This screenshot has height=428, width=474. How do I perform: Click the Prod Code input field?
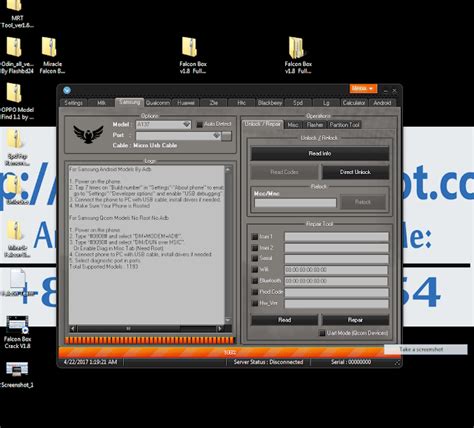(x=336, y=292)
